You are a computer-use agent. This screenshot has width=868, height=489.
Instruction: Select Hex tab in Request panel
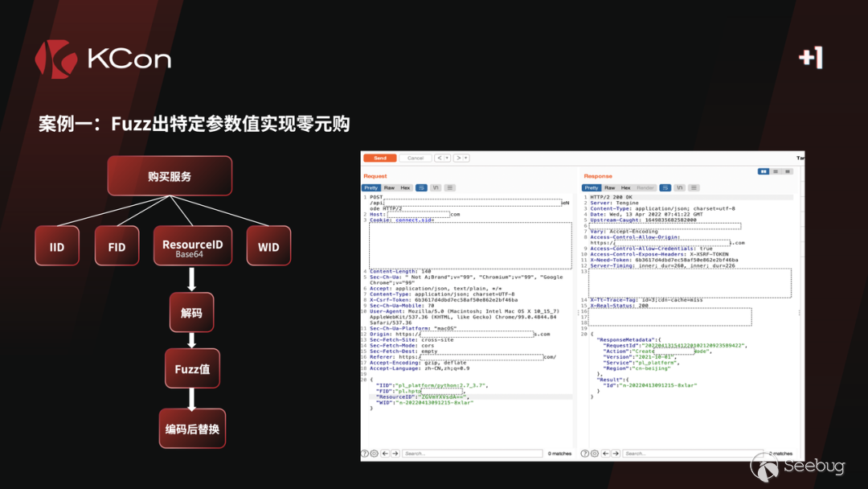tap(405, 187)
